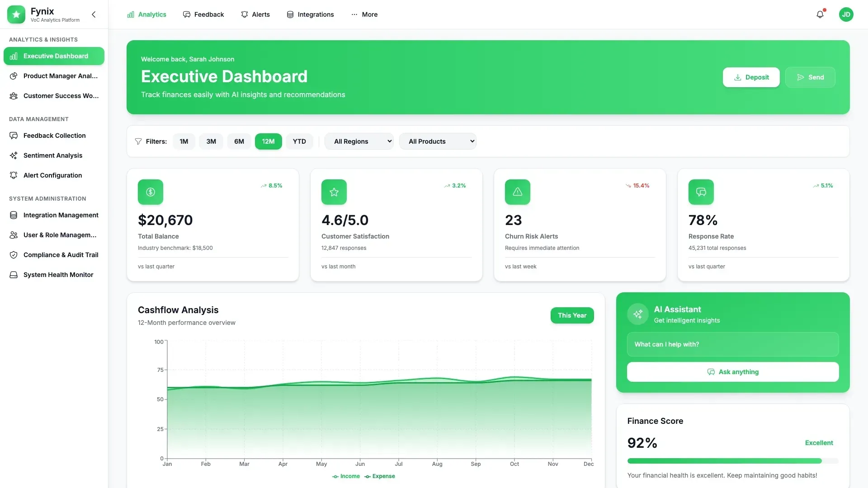Viewport: 868px width, 488px height.
Task: Click the dollar icon on Total Balance card
Action: (x=151, y=192)
